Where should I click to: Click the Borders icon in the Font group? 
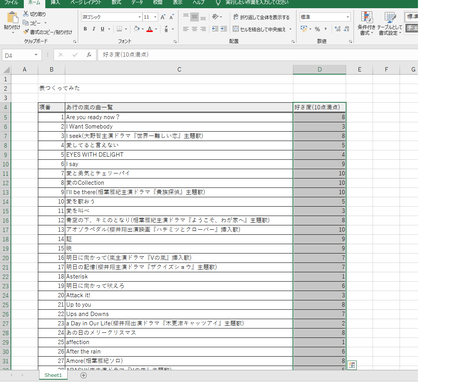click(x=119, y=29)
